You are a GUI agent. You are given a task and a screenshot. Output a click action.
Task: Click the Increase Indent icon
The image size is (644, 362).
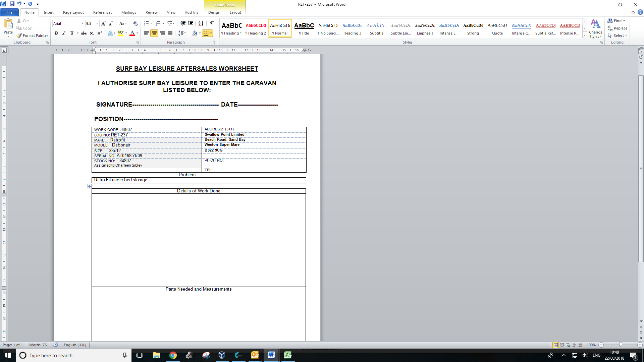[x=191, y=23]
